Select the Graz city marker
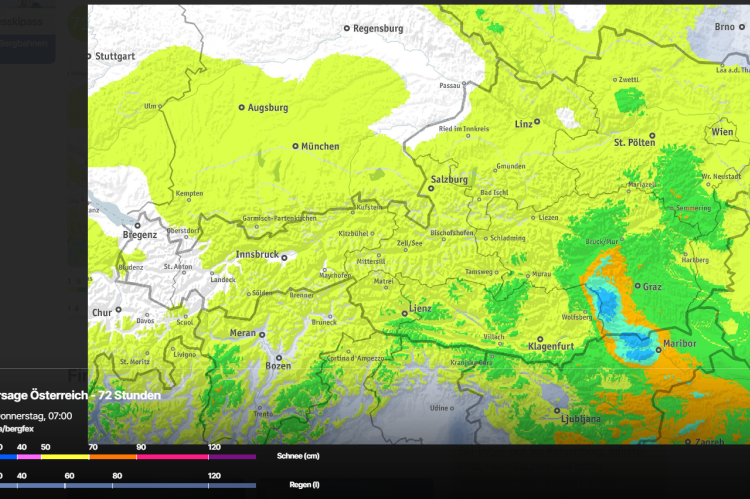The width and height of the screenshot is (750, 499). (635, 287)
